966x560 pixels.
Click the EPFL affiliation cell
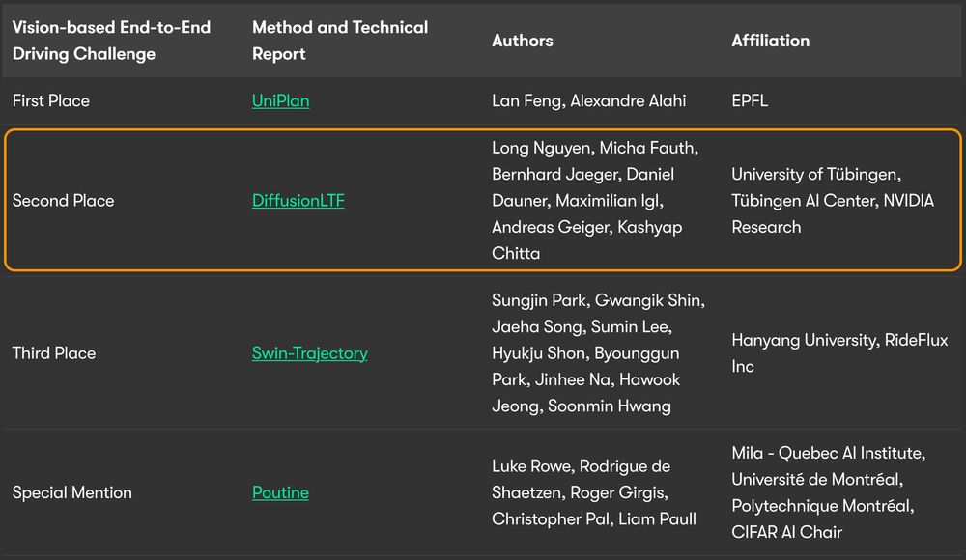750,100
